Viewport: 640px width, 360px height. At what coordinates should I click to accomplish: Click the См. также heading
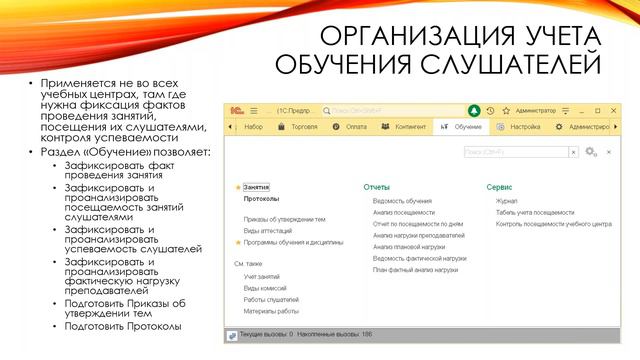[248, 264]
